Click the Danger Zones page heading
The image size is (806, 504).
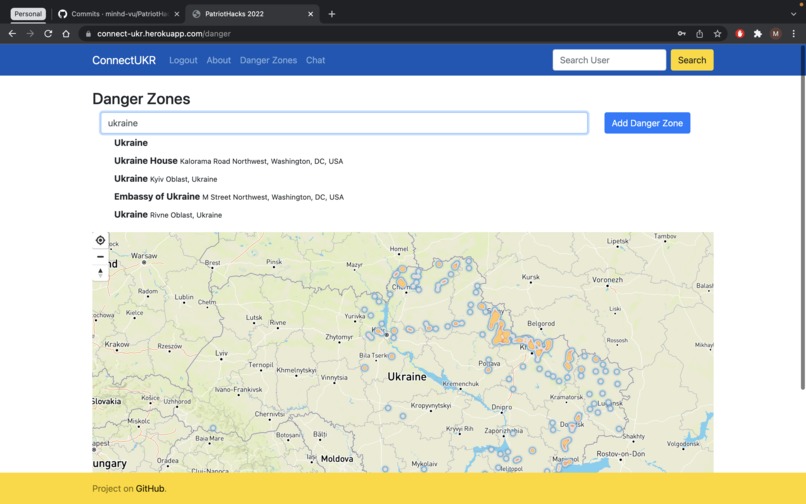[141, 99]
